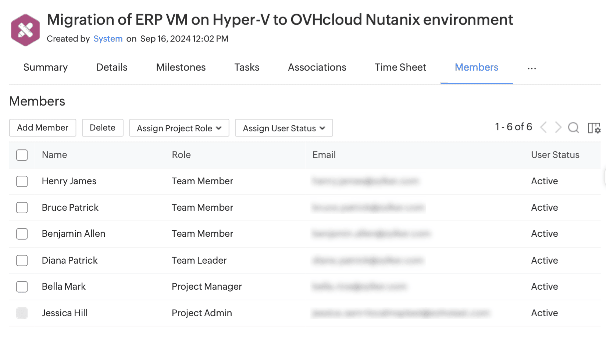Open the more tabs ellipsis
The width and height of the screenshot is (606, 364).
click(531, 68)
